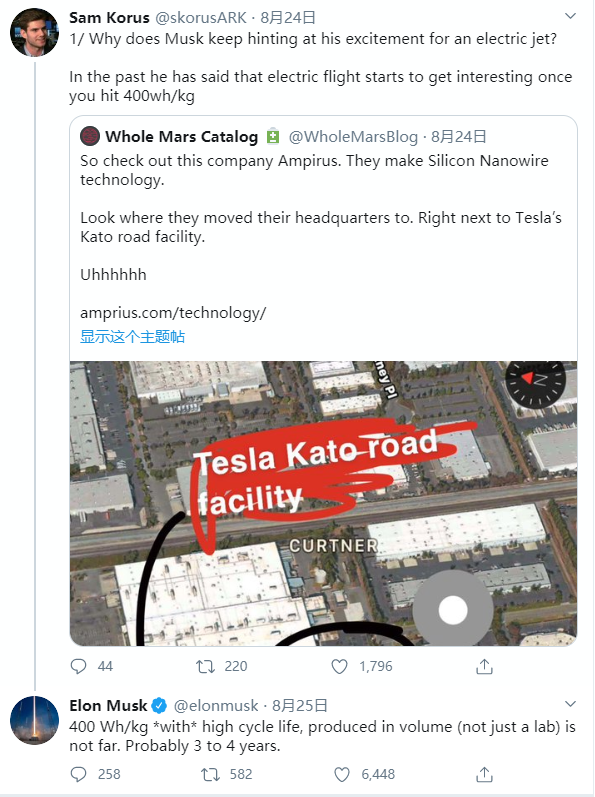Open more options chevron on Elon Musk's tweet

coord(570,704)
